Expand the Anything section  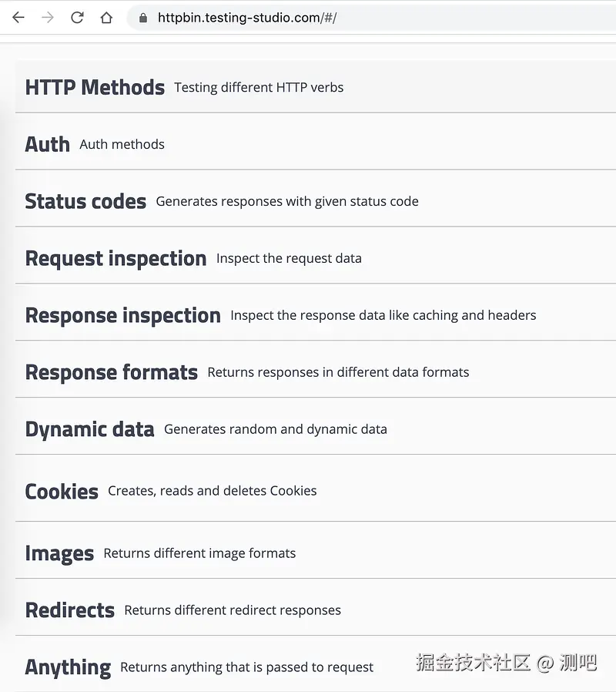click(x=68, y=667)
